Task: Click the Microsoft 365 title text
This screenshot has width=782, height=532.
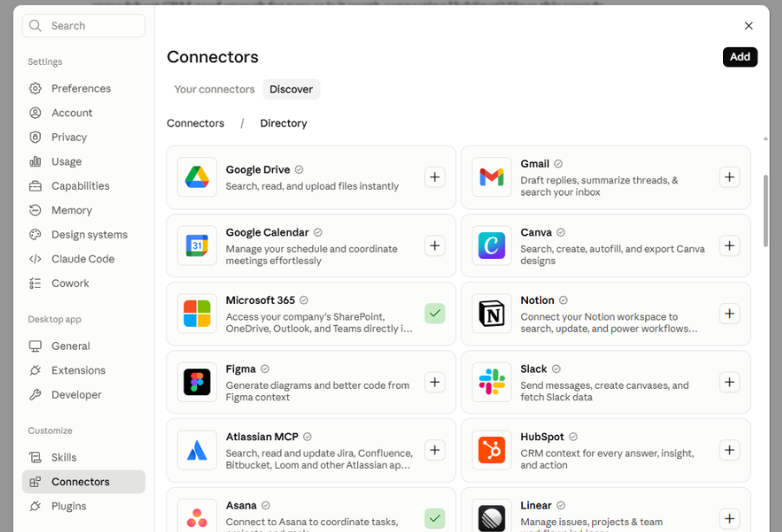Action: click(260, 300)
